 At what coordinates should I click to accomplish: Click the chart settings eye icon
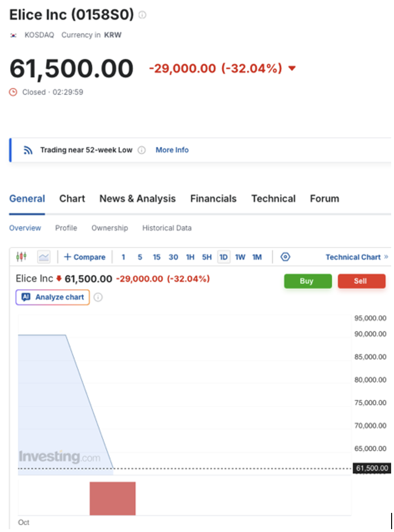pyautogui.click(x=285, y=257)
